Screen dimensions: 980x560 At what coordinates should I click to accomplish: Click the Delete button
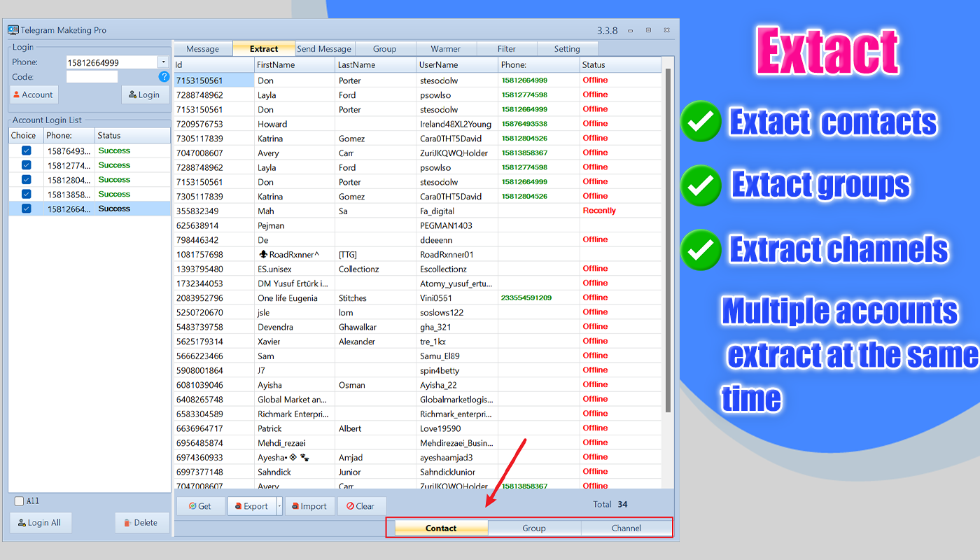click(141, 522)
